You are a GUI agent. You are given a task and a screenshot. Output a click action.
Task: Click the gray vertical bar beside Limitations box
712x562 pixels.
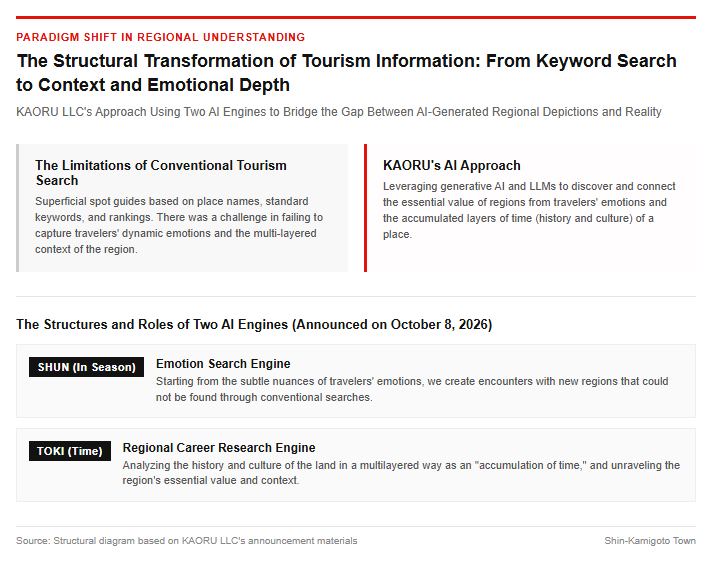(18, 208)
